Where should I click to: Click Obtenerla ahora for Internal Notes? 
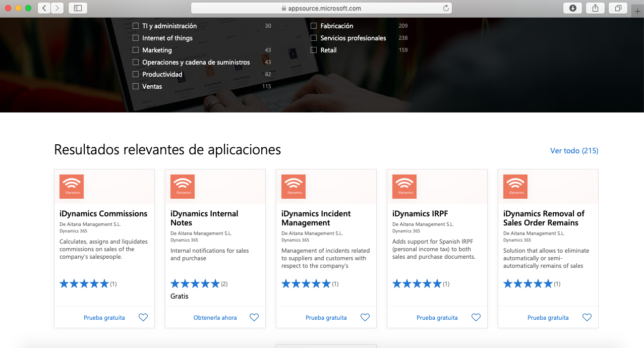pyautogui.click(x=215, y=318)
